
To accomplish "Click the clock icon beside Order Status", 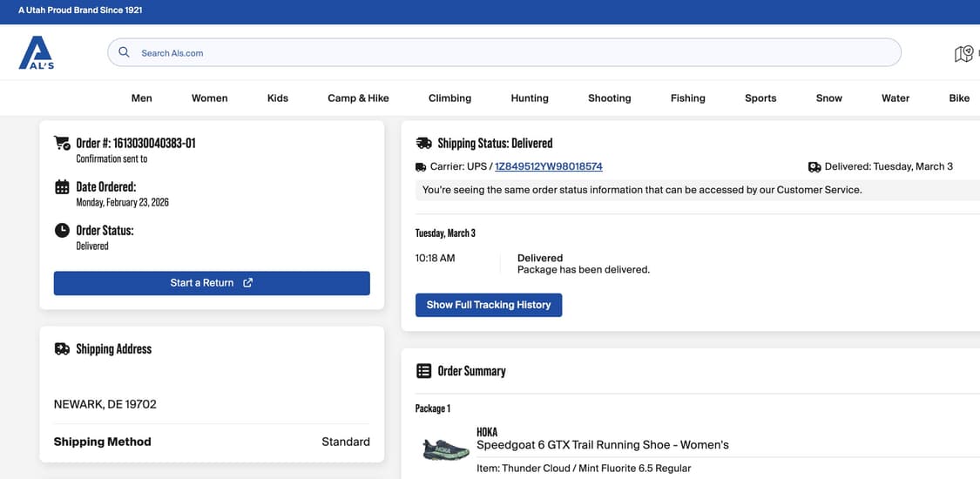I will [62, 231].
